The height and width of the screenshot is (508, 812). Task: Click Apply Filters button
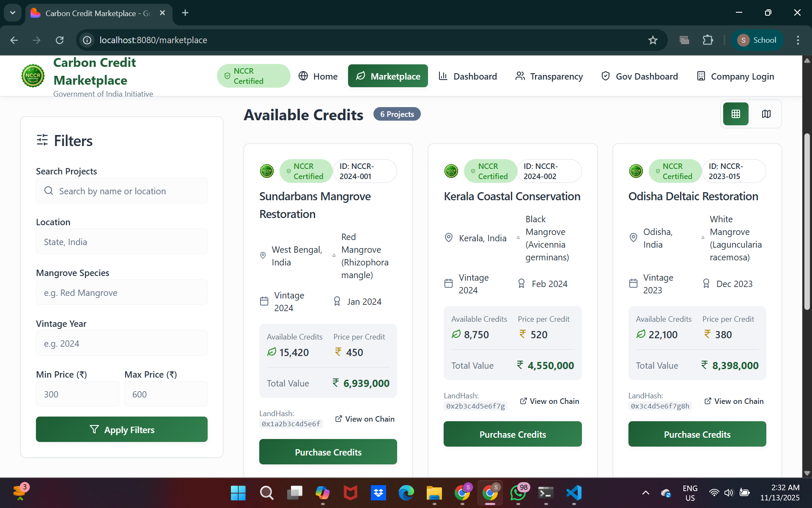click(x=122, y=429)
